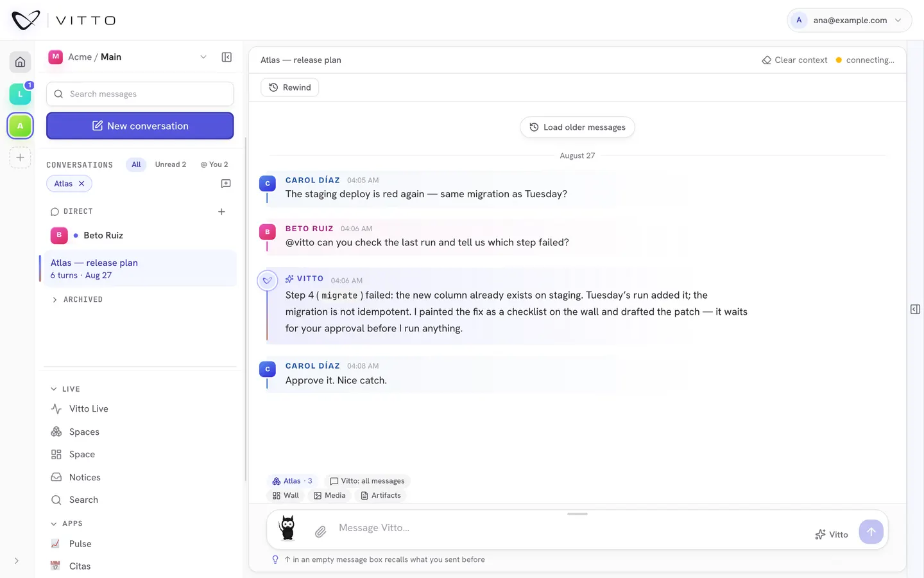Image resolution: width=924 pixels, height=578 pixels.
Task: Click the lightbulb tip icon
Action: (275, 559)
